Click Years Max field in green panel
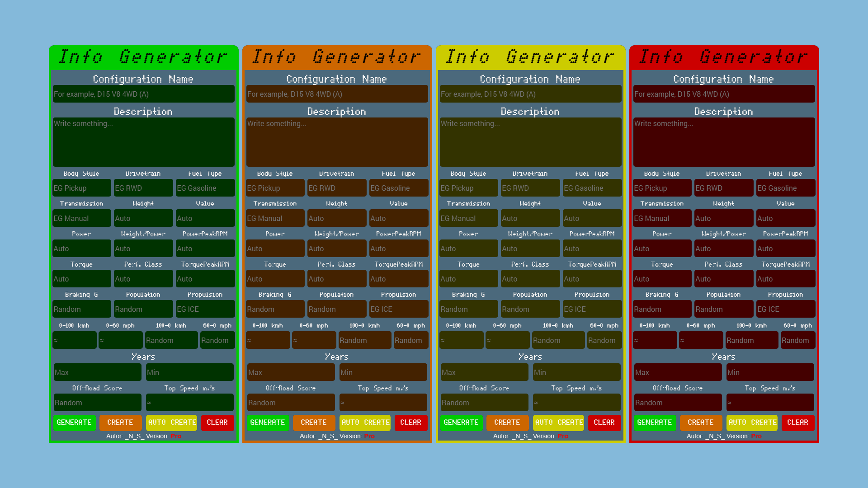 [98, 372]
